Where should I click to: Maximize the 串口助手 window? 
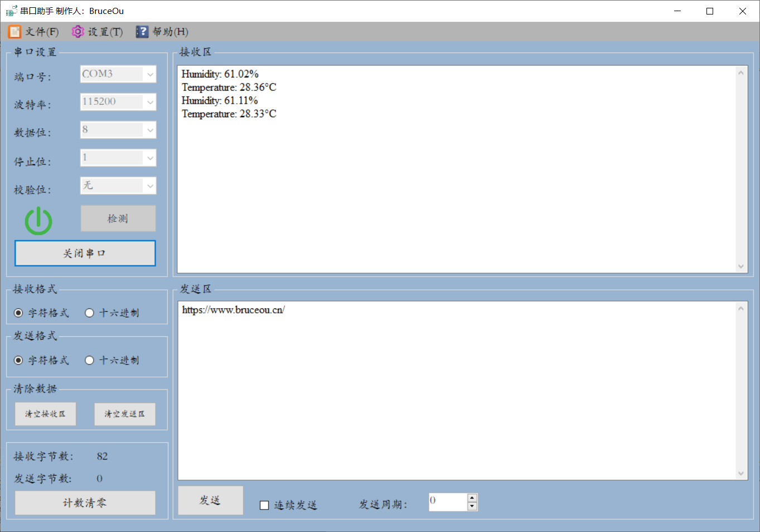[x=710, y=11]
